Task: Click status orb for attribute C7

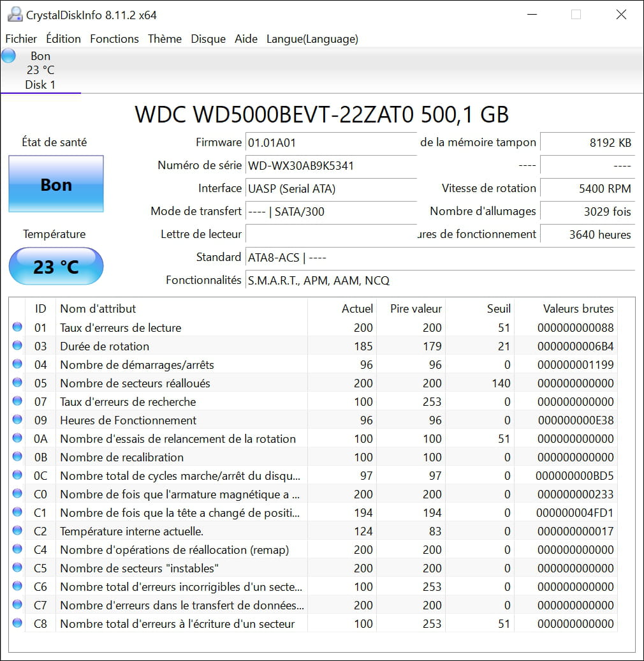Action: coord(17,604)
